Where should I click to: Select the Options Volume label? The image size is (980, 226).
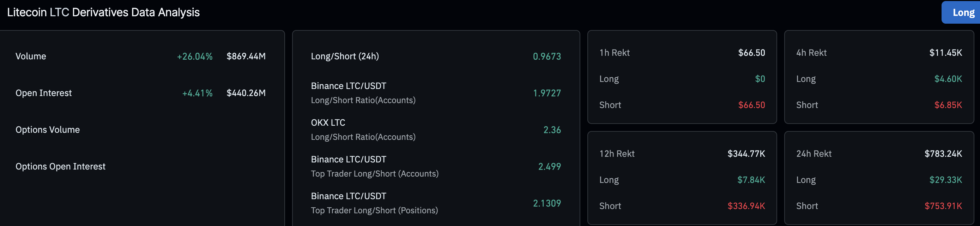(48, 130)
